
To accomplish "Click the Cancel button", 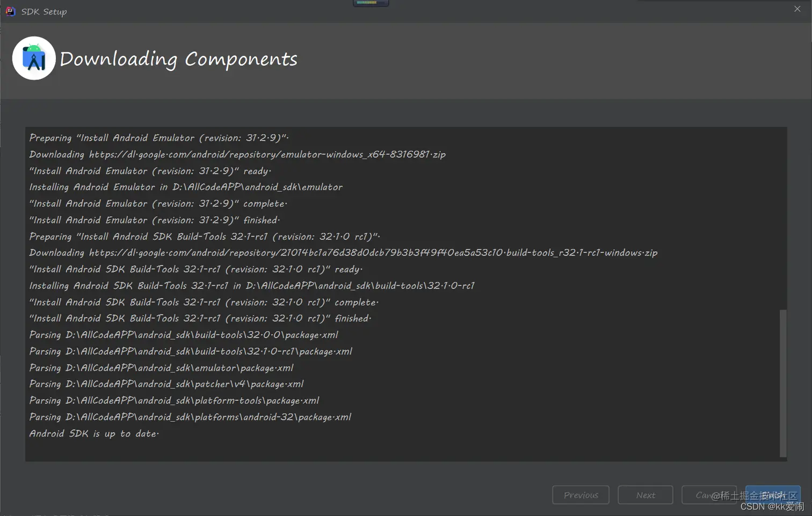I will pos(710,495).
